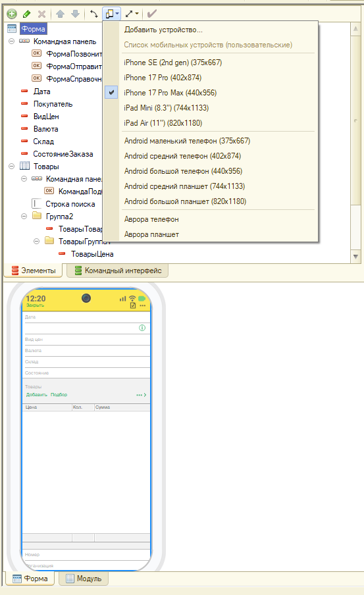Click the green Add element icon

pyautogui.click(x=12, y=14)
